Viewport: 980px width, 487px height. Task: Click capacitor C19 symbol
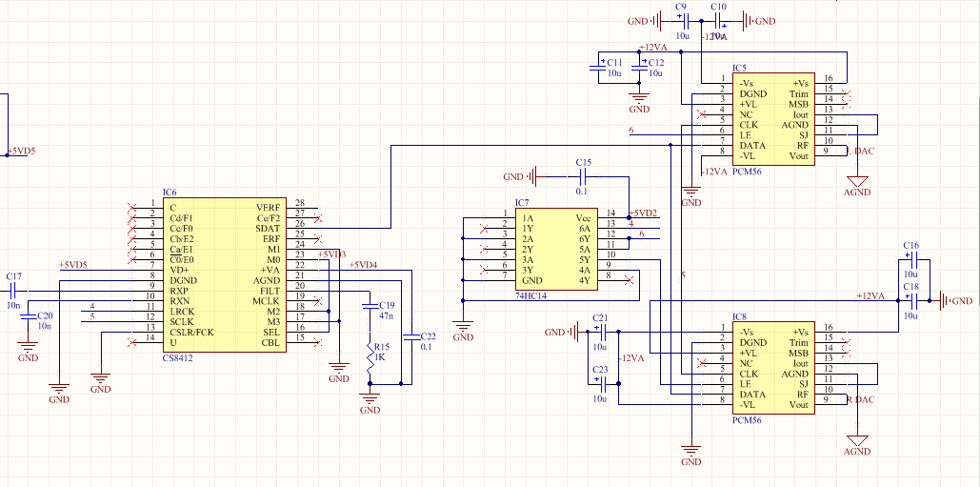click(x=370, y=306)
